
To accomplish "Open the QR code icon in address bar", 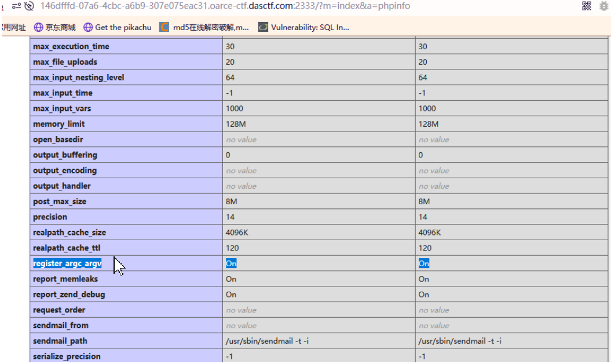I will (587, 6).
